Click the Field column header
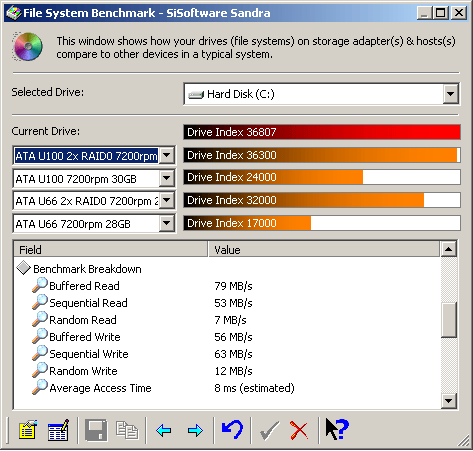This screenshot has width=473, height=451. point(111,250)
